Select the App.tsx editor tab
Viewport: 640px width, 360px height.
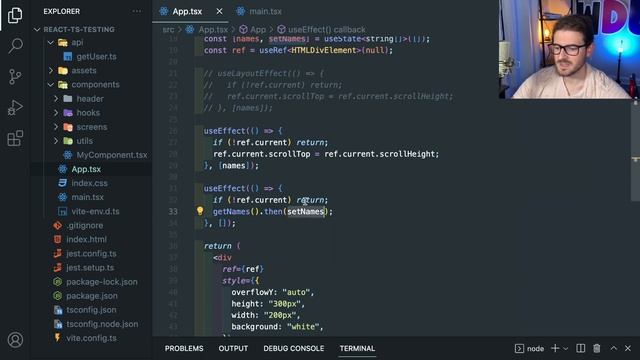(187, 11)
